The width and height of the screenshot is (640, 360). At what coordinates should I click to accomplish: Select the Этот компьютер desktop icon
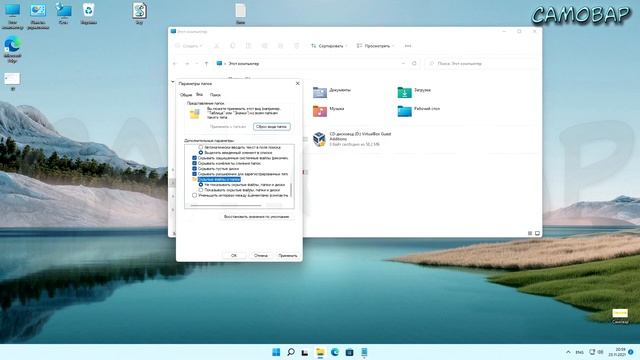click(x=12, y=16)
